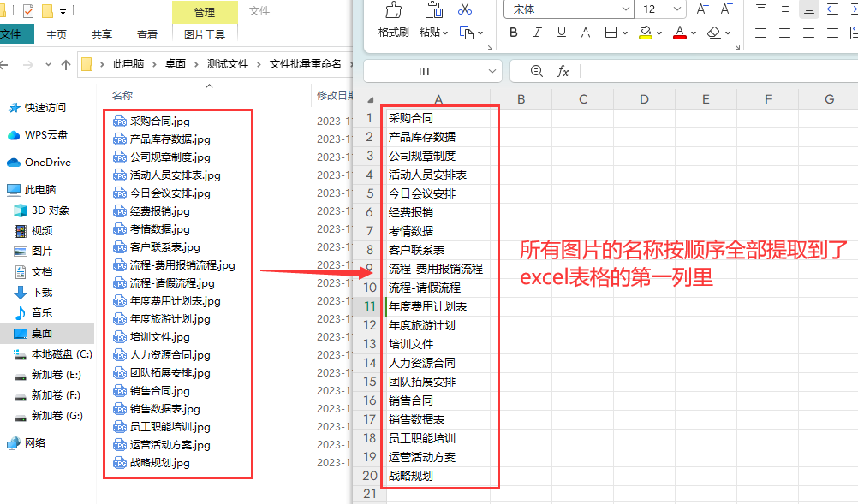Screen dimensions: 858x504
Task: Click the Cut scissors icon
Action: tap(465, 9)
